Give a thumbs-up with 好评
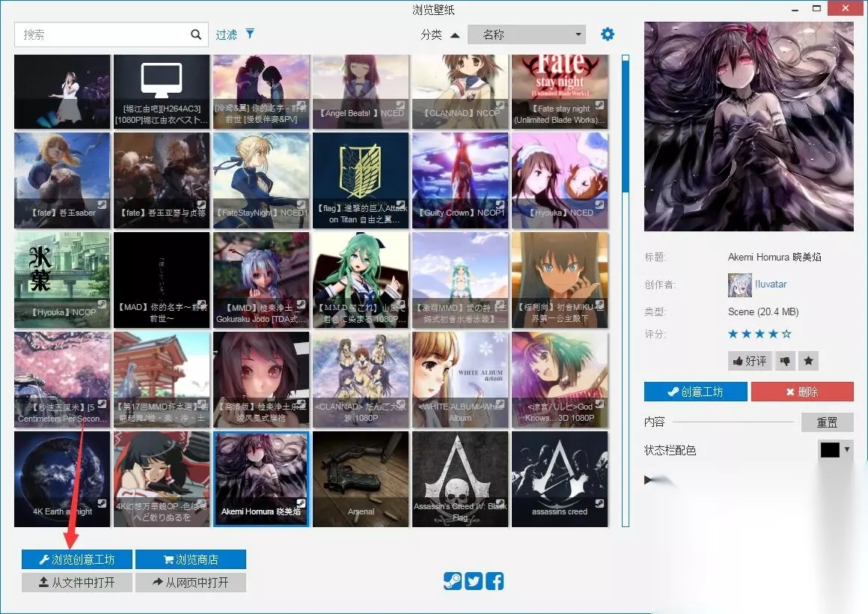The image size is (868, 614). point(750,362)
